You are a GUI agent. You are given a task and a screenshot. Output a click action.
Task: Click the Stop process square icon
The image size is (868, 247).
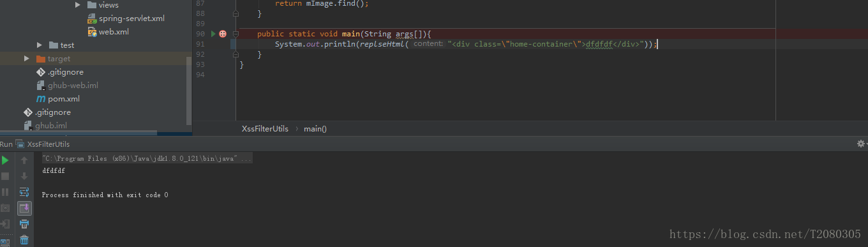[6, 176]
